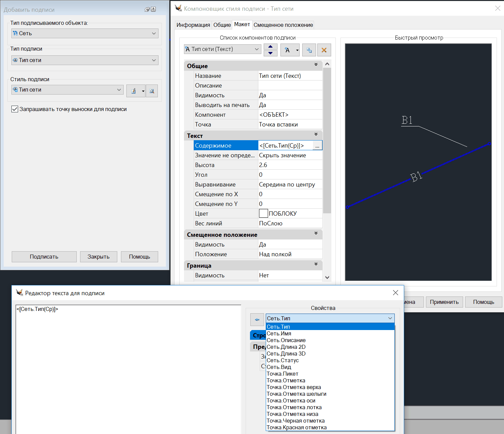
Task: Copy the current label component
Action: pyautogui.click(x=309, y=50)
